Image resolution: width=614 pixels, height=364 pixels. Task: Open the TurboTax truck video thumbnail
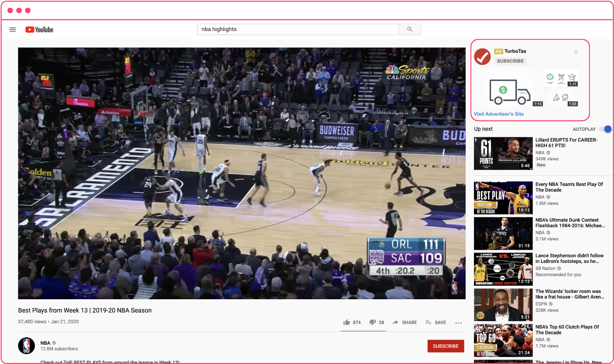509,88
